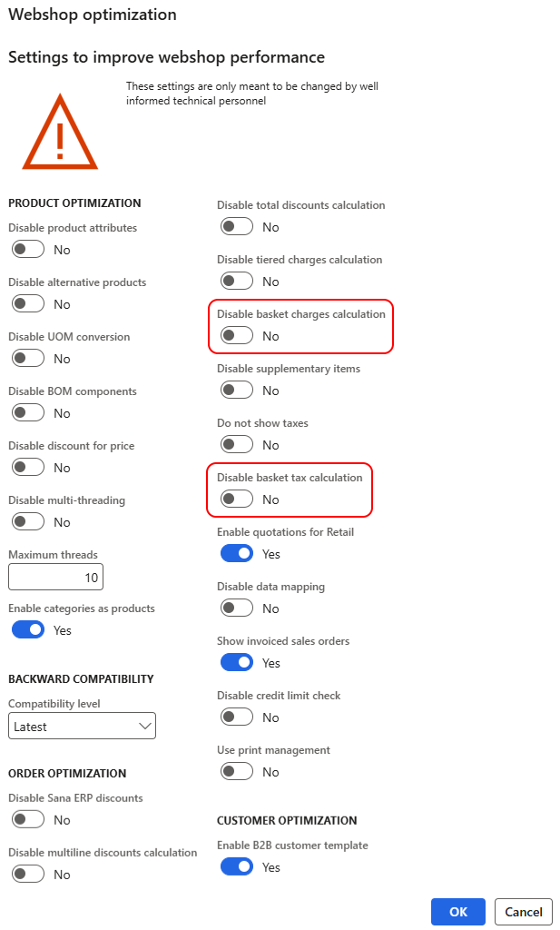Open the Compatibility level dropdown
The height and width of the screenshot is (930, 560).
(x=82, y=727)
